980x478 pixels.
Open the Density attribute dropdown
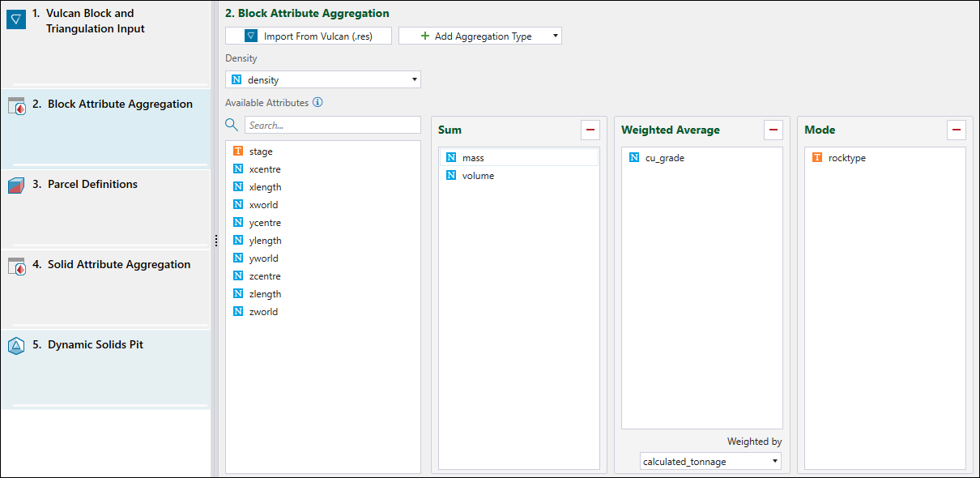click(415, 80)
